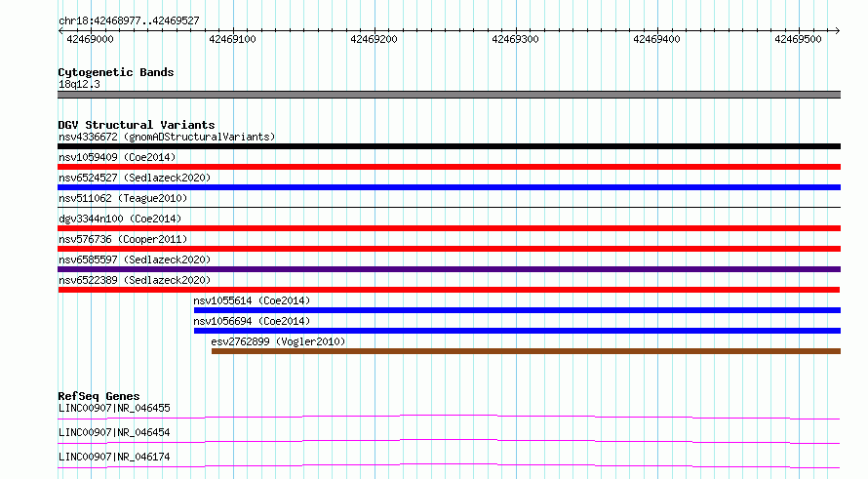This screenshot has height=479, width=868.
Task: Select the red nsv576736 variant bar
Action: 449,249
